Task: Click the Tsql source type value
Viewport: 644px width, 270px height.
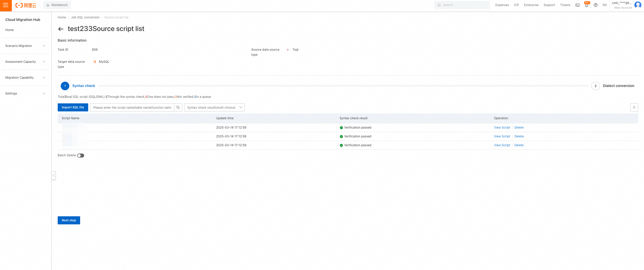Action: 295,50
